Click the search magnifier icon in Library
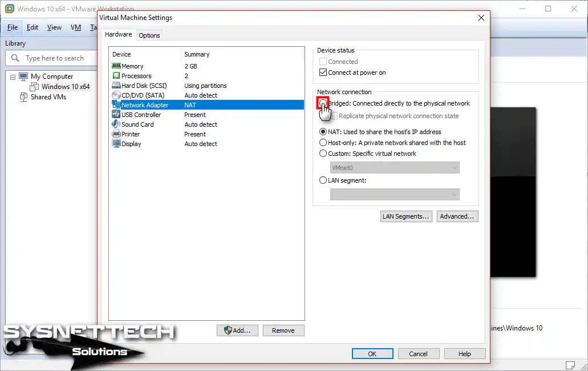 tap(15, 58)
